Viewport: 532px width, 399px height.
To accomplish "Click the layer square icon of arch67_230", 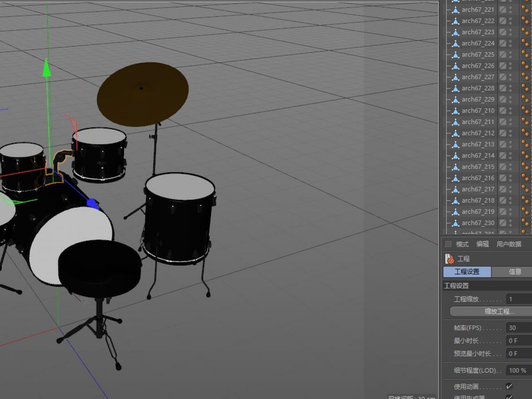I will click(x=503, y=223).
